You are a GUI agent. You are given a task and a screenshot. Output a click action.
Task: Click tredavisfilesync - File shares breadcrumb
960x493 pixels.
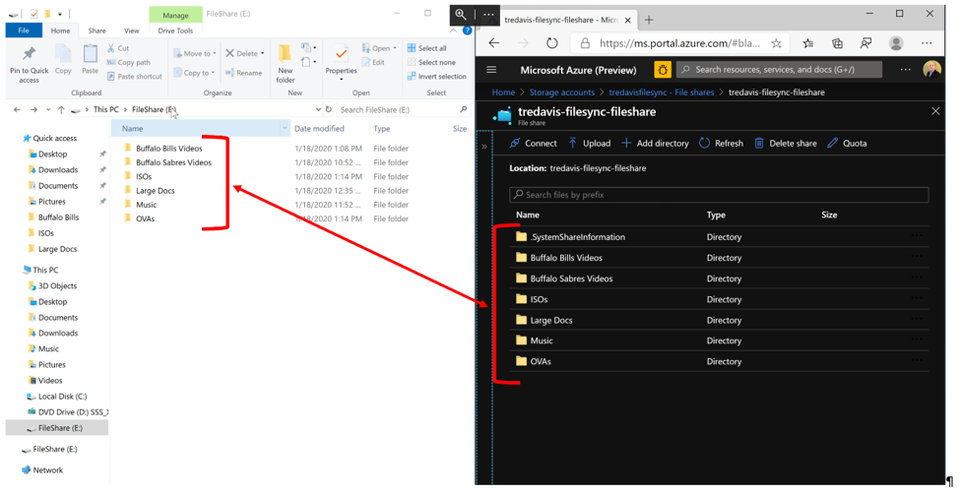click(x=661, y=92)
